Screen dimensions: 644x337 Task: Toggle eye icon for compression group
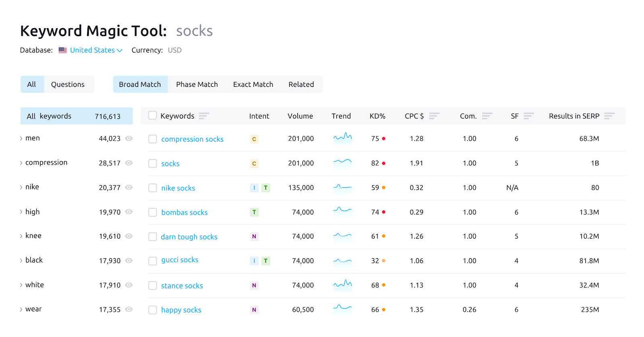pos(129,163)
